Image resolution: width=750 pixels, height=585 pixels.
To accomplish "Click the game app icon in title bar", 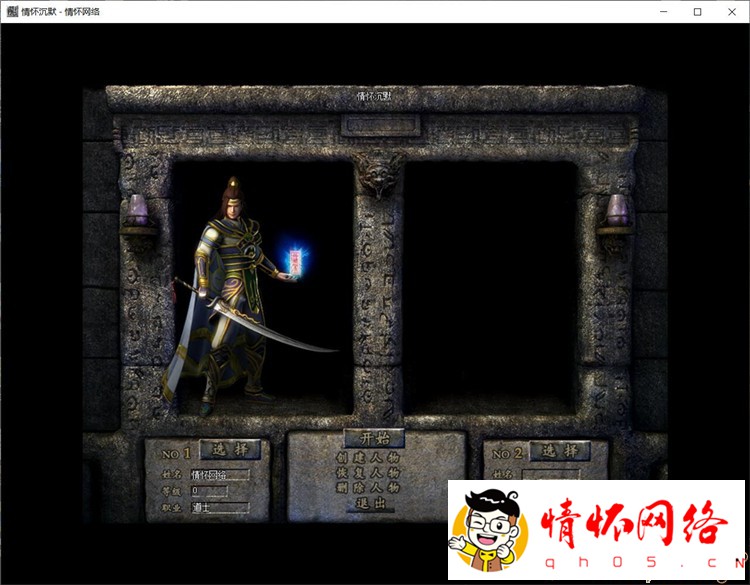I will (11, 11).
